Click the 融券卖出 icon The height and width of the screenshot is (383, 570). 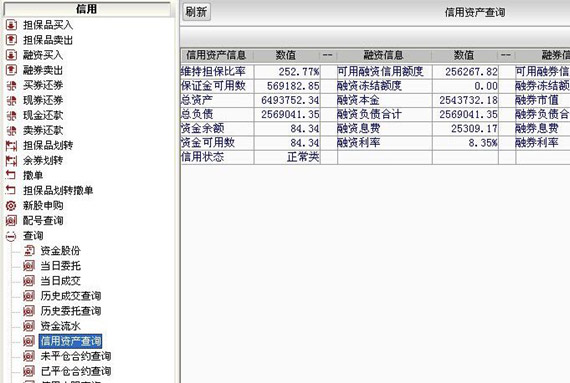click(x=11, y=70)
